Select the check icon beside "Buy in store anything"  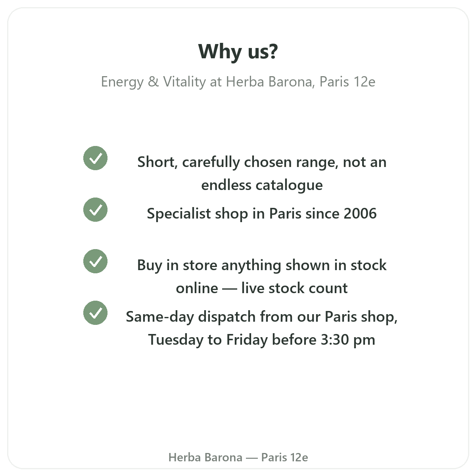(x=95, y=261)
